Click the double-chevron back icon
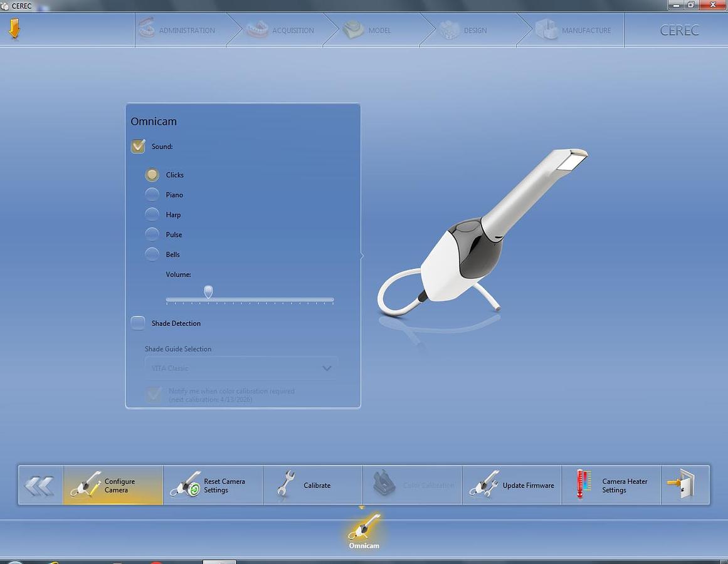This screenshot has height=564, width=728. pyautogui.click(x=40, y=484)
